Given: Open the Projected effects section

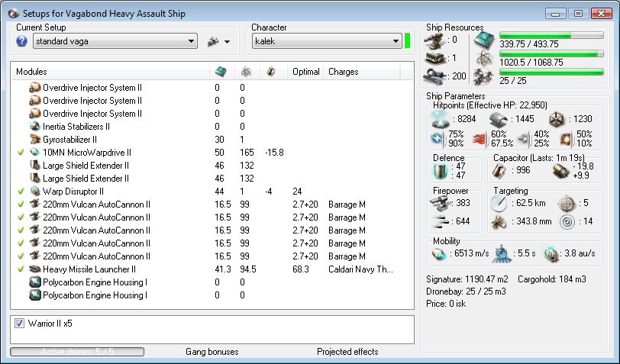Looking at the screenshot, I should pyautogui.click(x=347, y=351).
